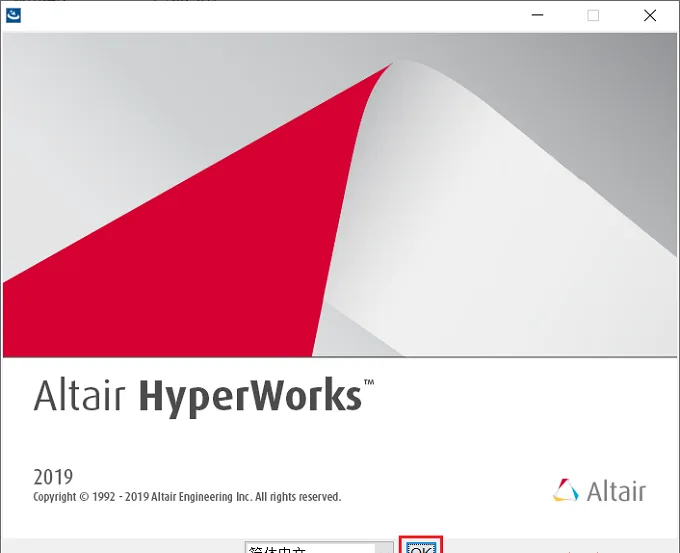The height and width of the screenshot is (553, 680).
Task: Minimize the installer window
Action: tap(537, 15)
